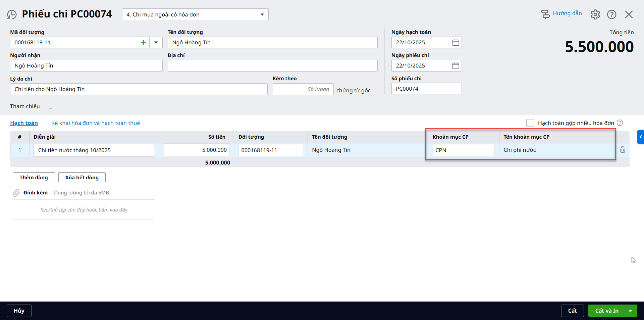Viewport: 644px width, 320px height.
Task: Open calendar for Ngày hạch toán
Action: [x=455, y=42]
